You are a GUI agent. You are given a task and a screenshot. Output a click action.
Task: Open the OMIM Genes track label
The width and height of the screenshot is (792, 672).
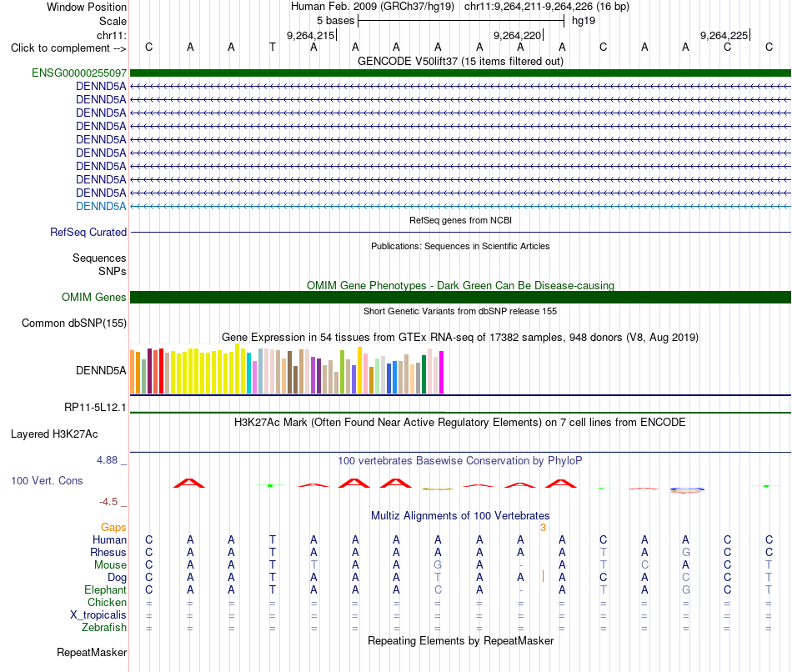pos(94,297)
